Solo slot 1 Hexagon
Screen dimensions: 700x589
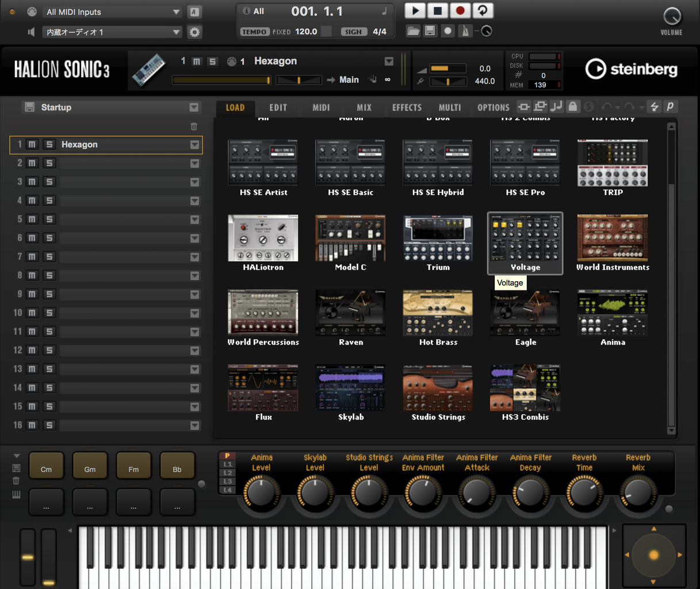[x=49, y=144]
